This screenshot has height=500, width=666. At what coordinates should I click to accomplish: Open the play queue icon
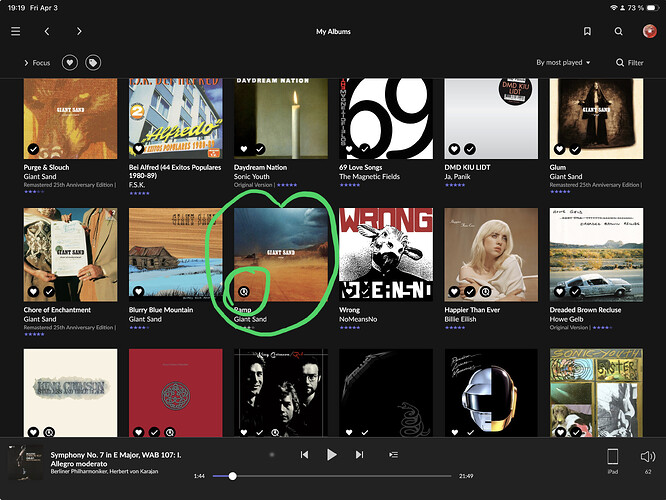393,455
